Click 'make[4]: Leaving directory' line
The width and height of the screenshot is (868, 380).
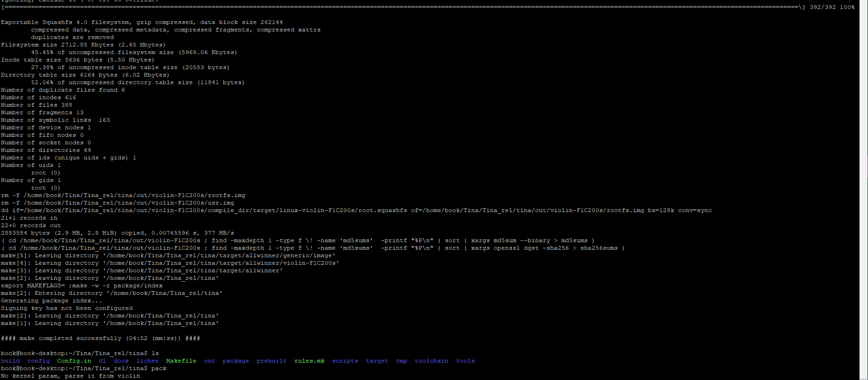click(x=170, y=263)
